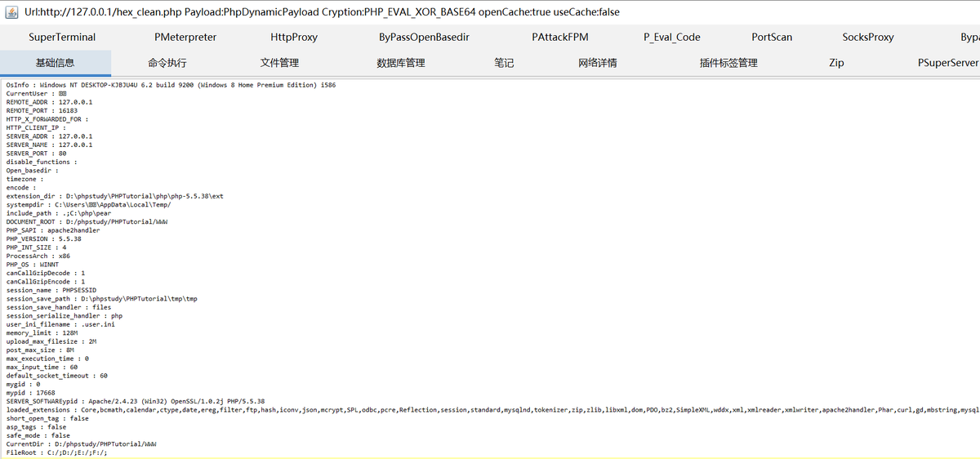Click the post_max_size : 8M line
980x459 pixels.
(41, 350)
